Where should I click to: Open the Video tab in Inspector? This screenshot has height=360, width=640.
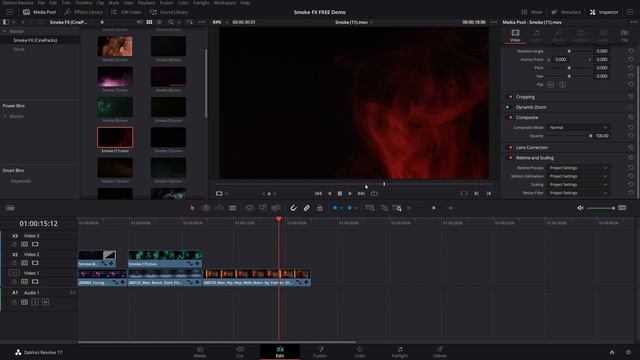pos(515,35)
